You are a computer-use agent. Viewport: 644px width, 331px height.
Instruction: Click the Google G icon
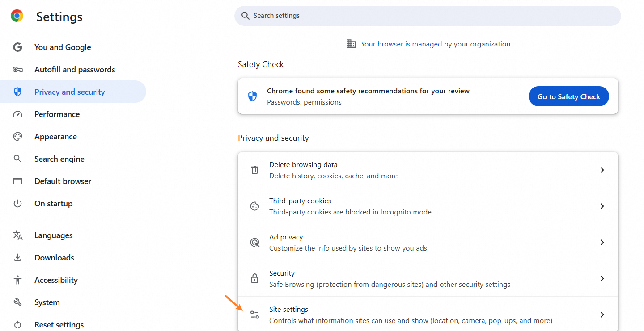(x=17, y=47)
